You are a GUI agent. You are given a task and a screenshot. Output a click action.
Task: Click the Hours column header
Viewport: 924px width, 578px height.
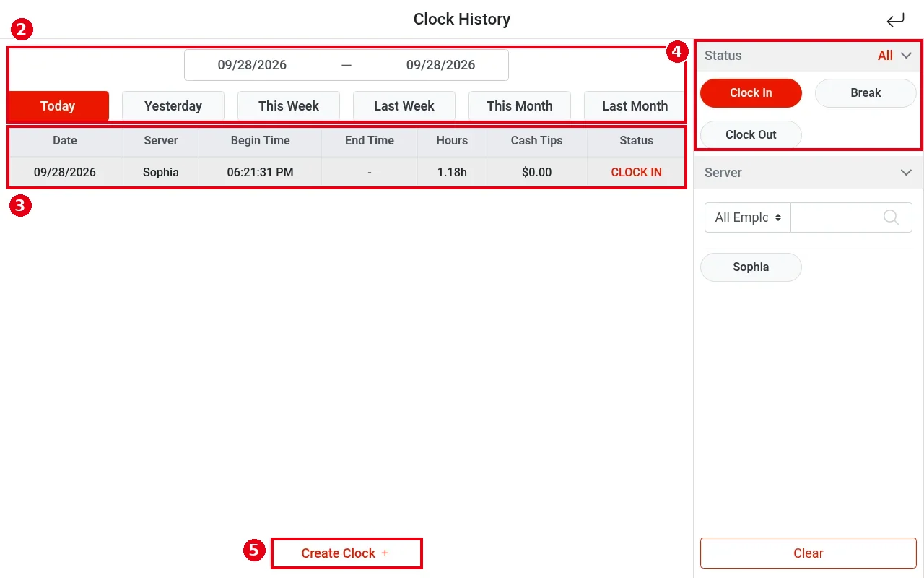point(452,141)
